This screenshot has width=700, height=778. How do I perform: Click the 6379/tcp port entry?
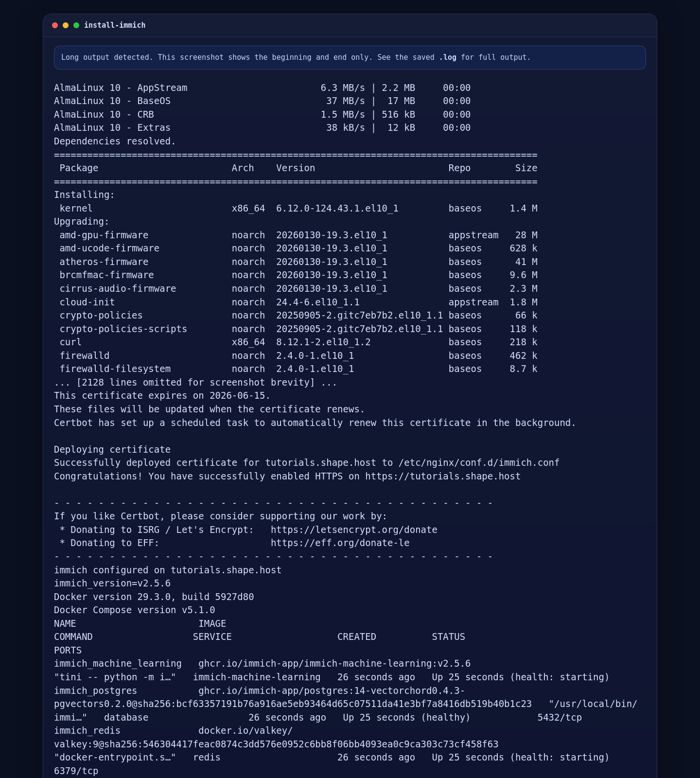coord(76,771)
